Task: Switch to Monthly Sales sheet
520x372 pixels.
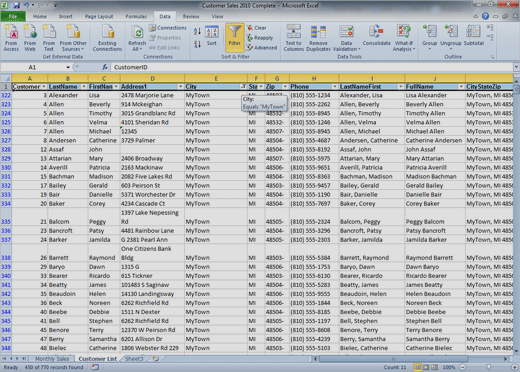Action: coord(52,359)
